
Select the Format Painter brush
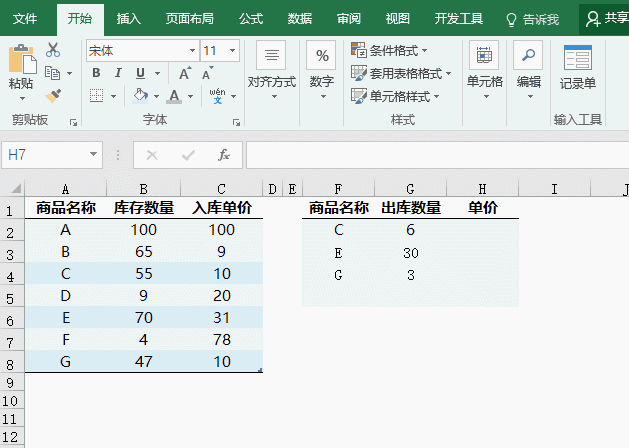click(x=53, y=96)
